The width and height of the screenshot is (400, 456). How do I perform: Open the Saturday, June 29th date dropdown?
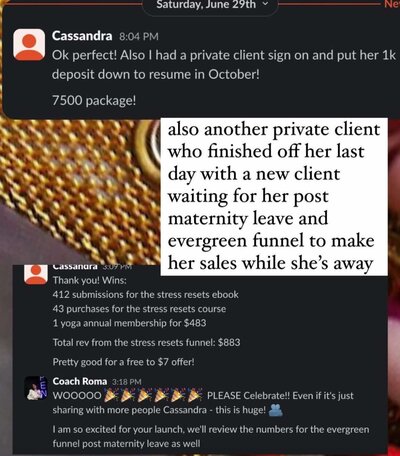click(211, 5)
